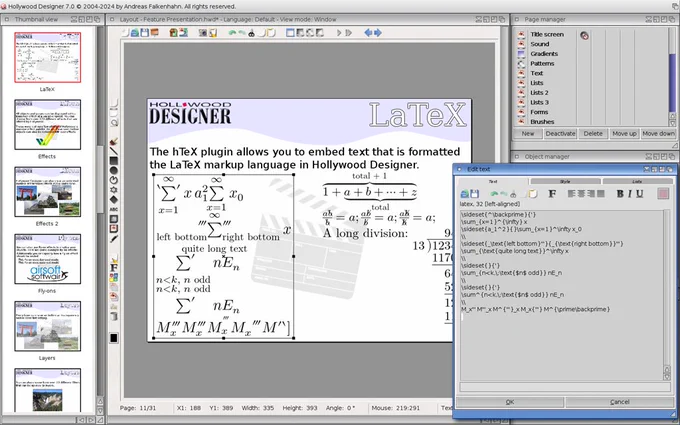680x425 pixels.
Task: Click Move down in Page manager
Action: pos(658,134)
